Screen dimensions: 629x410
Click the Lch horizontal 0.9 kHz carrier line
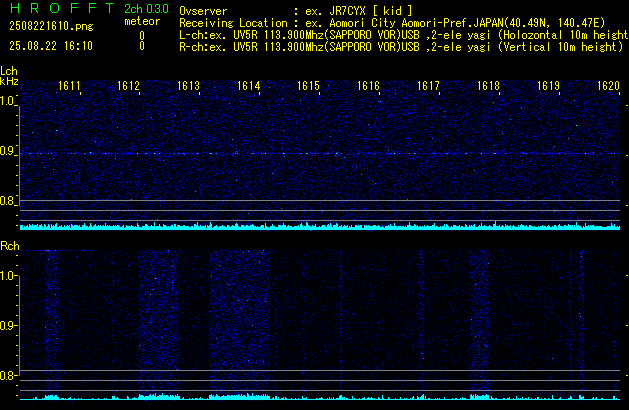[x=320, y=154]
